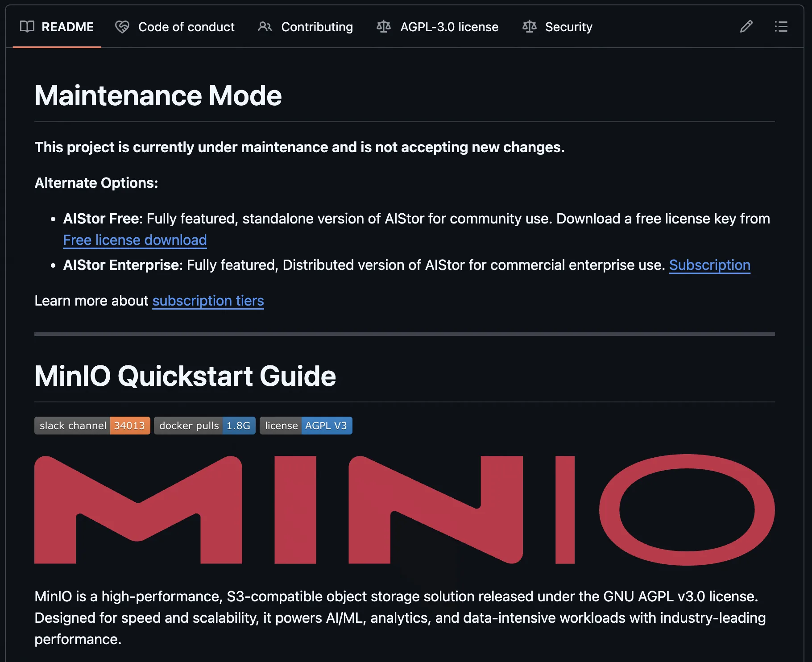Click the license AGPL V3 badge
This screenshot has width=812, height=662.
click(x=306, y=425)
